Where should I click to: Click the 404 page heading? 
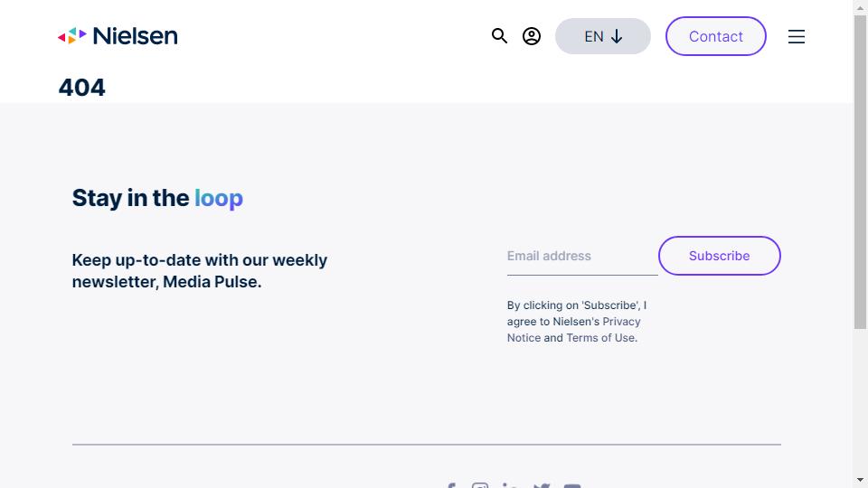point(82,88)
